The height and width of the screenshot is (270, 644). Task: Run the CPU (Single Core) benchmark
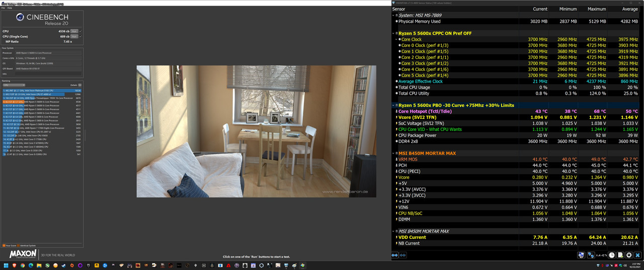point(74,36)
